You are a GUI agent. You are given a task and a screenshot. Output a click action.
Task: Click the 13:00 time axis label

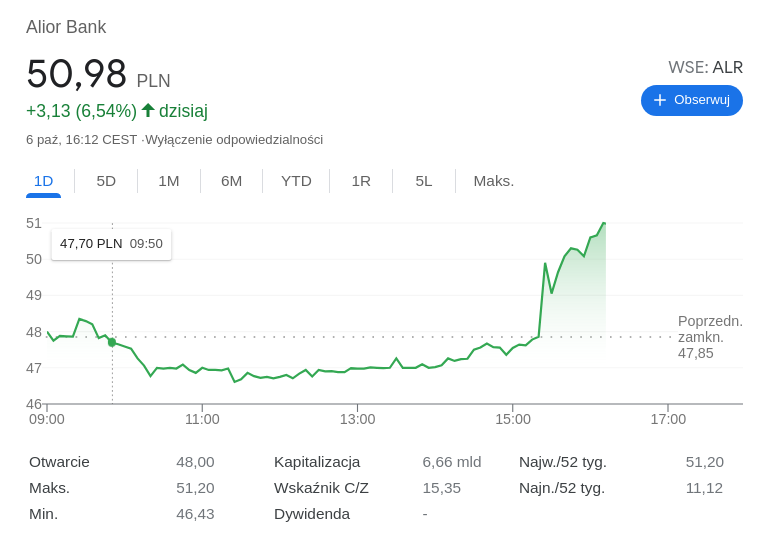click(x=357, y=419)
